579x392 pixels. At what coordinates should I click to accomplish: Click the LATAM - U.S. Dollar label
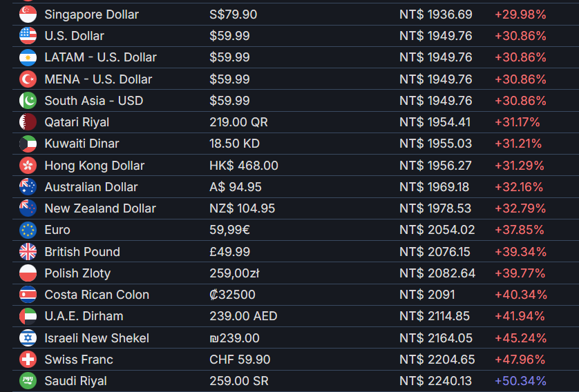pyautogui.click(x=100, y=57)
